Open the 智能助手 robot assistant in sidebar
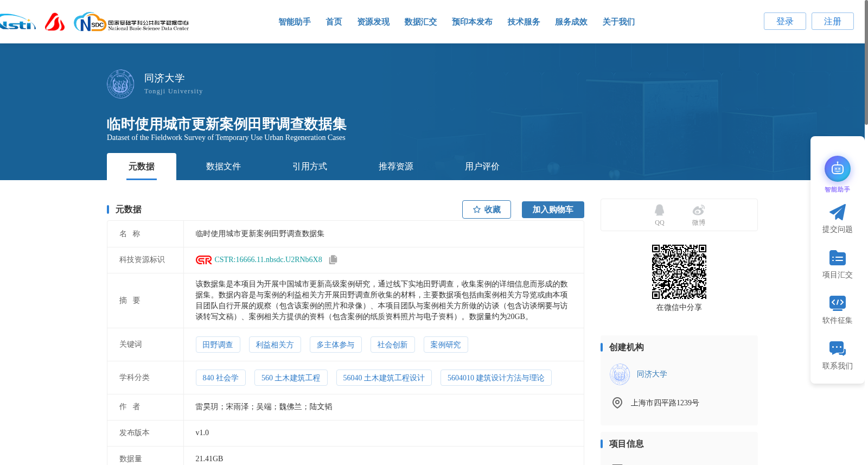This screenshot has height=465, width=868. point(838,169)
